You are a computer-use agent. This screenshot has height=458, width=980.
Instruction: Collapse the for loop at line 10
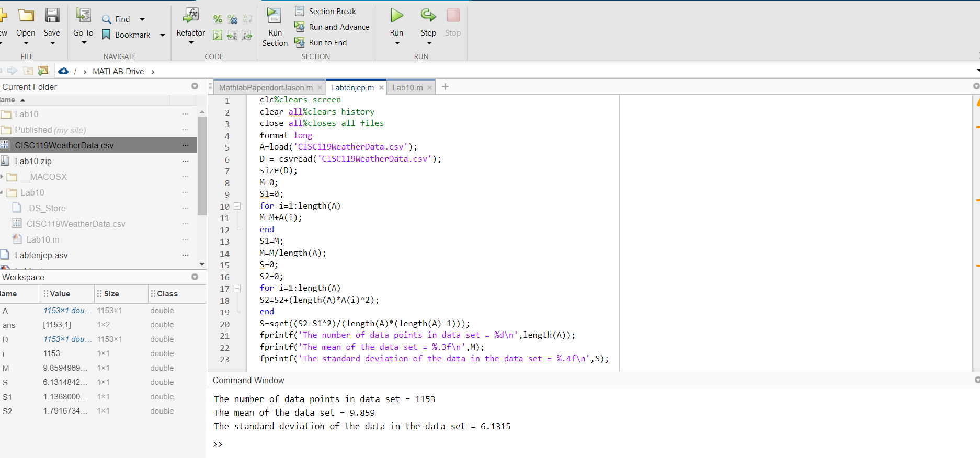click(237, 206)
